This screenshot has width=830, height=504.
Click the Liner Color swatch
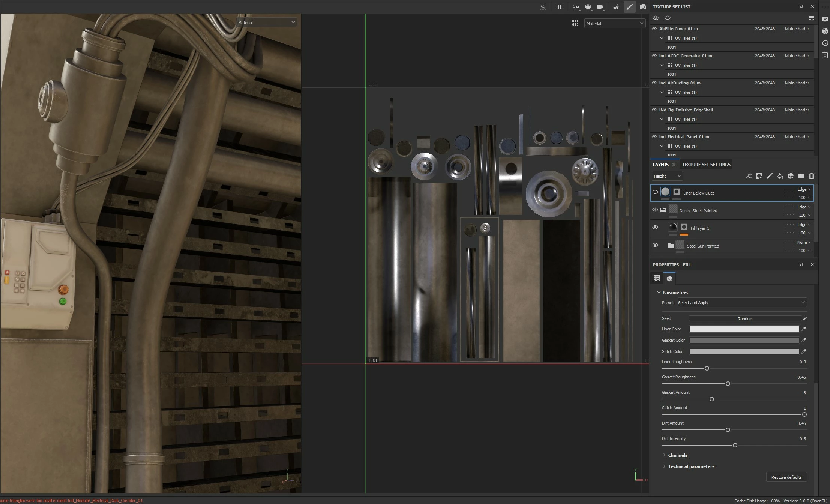[x=744, y=329]
